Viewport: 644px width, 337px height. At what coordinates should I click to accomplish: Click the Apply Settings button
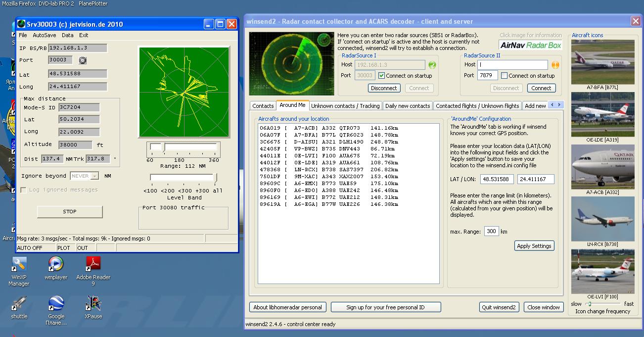534,246
